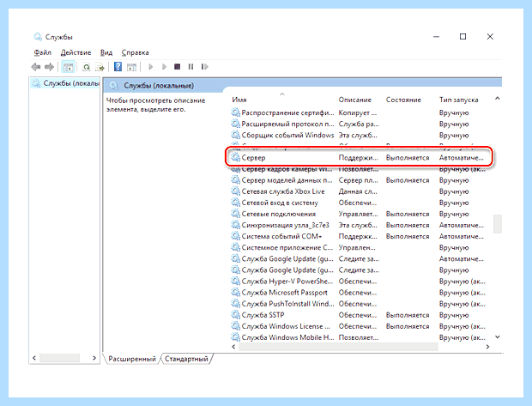Click gear icon of Система событий COM+
The height and width of the screenshot is (406, 532).
click(235, 236)
